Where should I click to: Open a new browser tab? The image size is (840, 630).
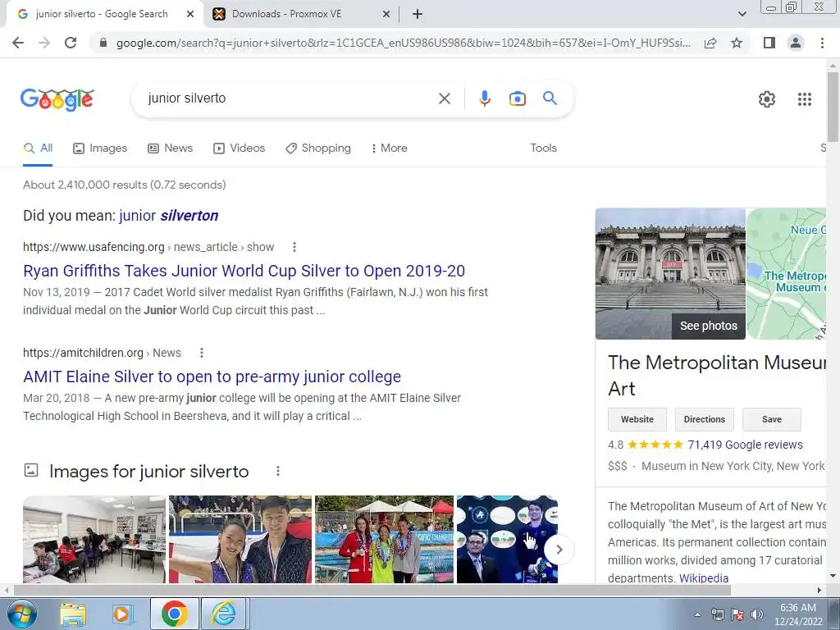[x=418, y=15]
